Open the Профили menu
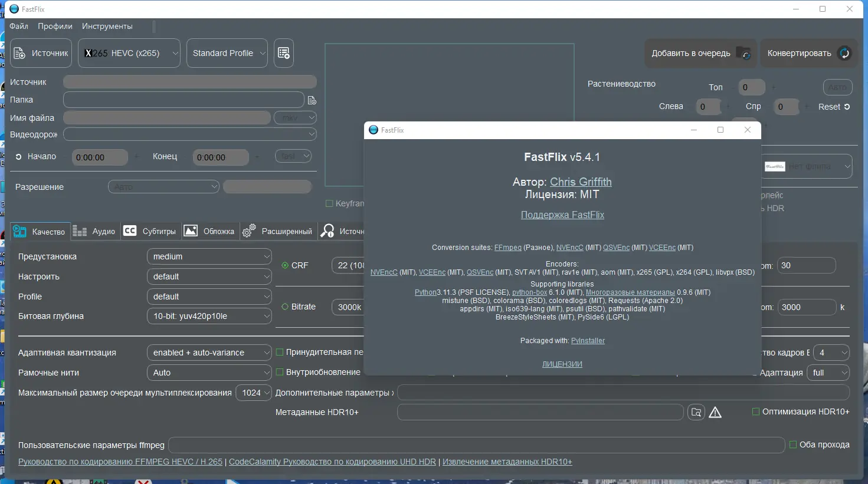Screen dimensions: 868x484 [x=55, y=27]
